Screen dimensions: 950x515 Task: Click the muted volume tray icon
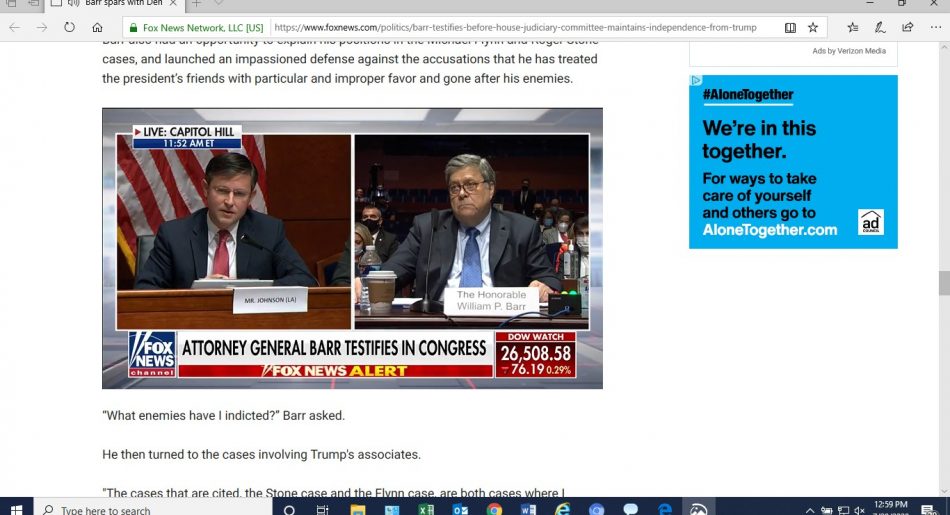click(859, 510)
